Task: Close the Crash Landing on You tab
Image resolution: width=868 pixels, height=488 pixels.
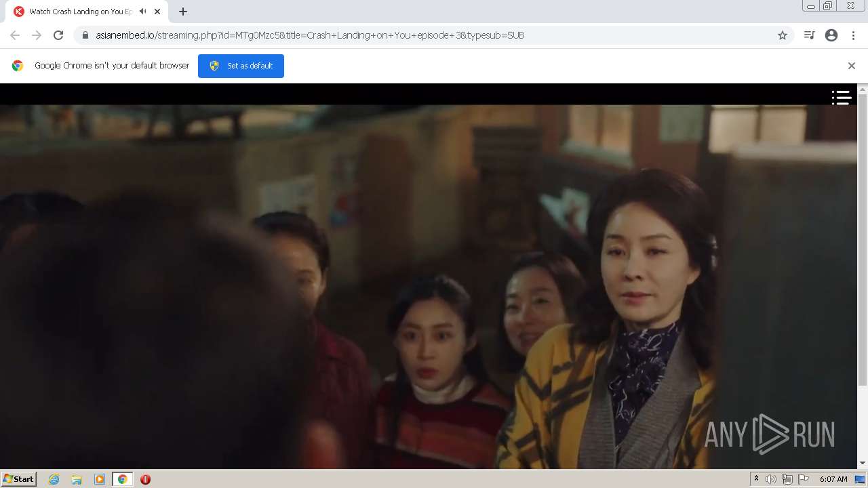Action: tap(157, 12)
